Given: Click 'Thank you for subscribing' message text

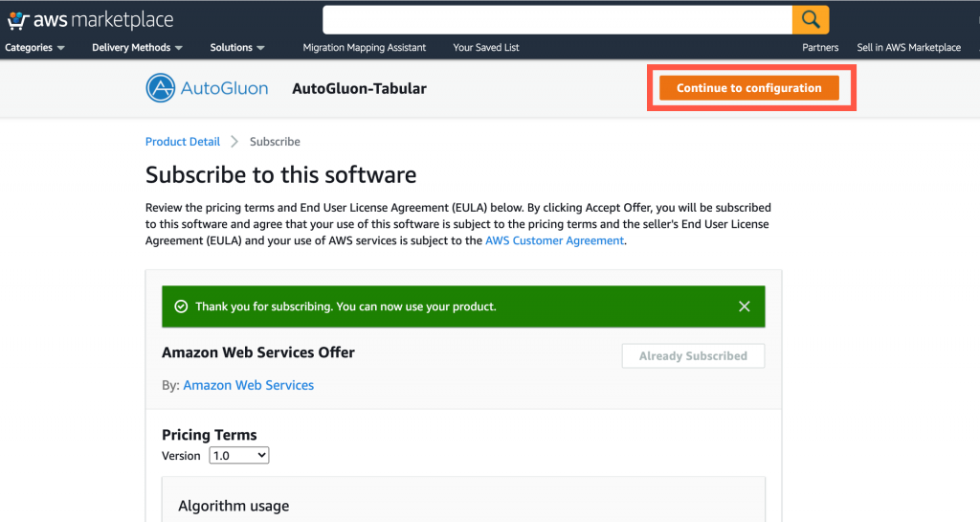Looking at the screenshot, I should point(345,306).
